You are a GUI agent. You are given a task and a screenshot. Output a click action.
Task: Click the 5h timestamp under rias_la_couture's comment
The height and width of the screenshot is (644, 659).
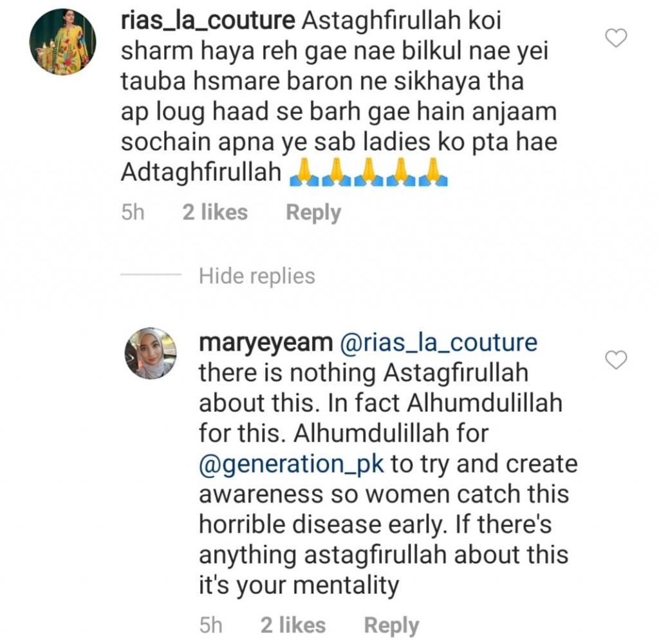click(x=133, y=212)
